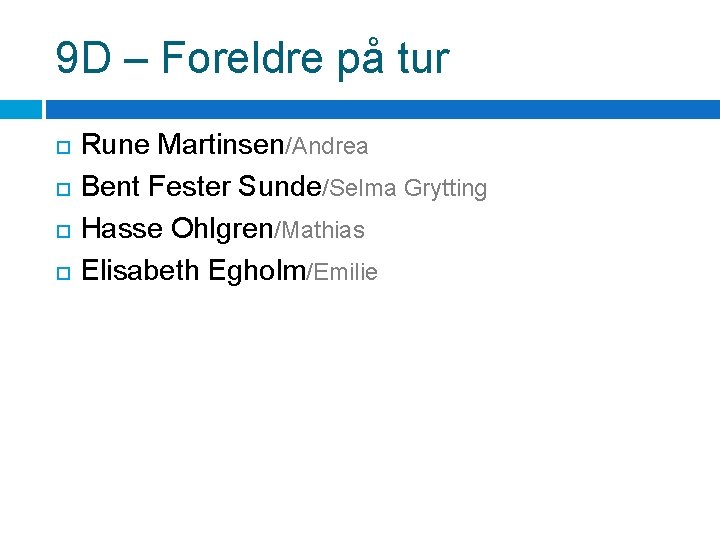720x540 pixels.
Task: Click the name Elisabeth Egholm
Action: pos(193,271)
